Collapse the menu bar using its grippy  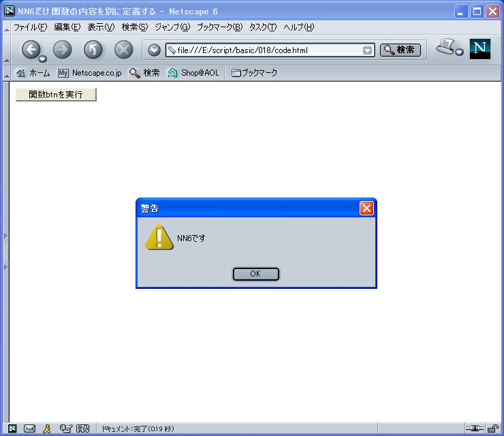tap(6, 27)
